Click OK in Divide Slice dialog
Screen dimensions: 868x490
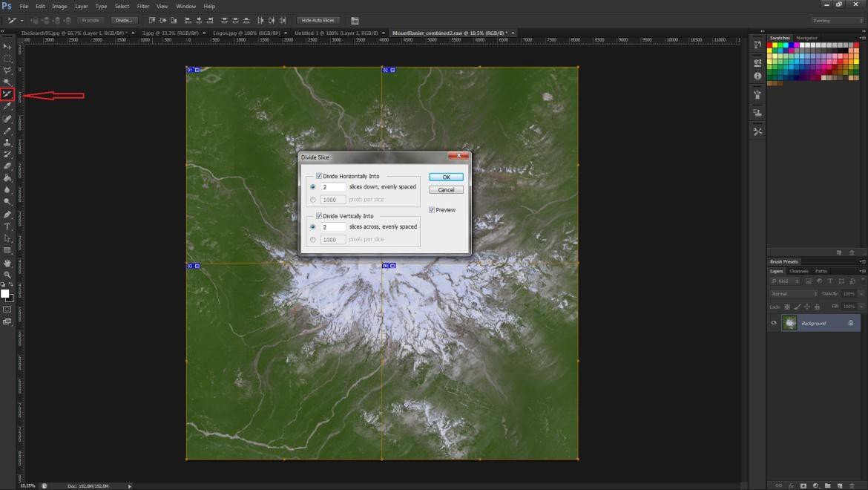click(x=446, y=177)
